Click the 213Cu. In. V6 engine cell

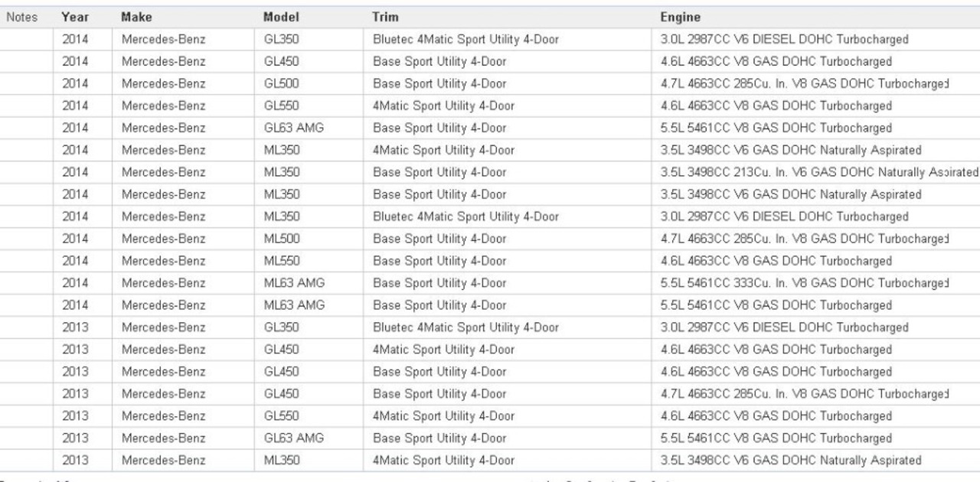(x=819, y=172)
